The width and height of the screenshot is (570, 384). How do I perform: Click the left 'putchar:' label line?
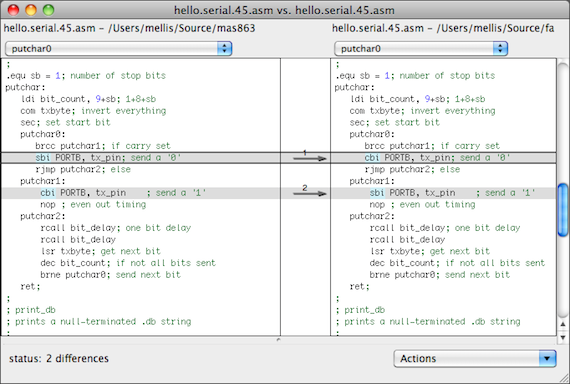(x=25, y=87)
